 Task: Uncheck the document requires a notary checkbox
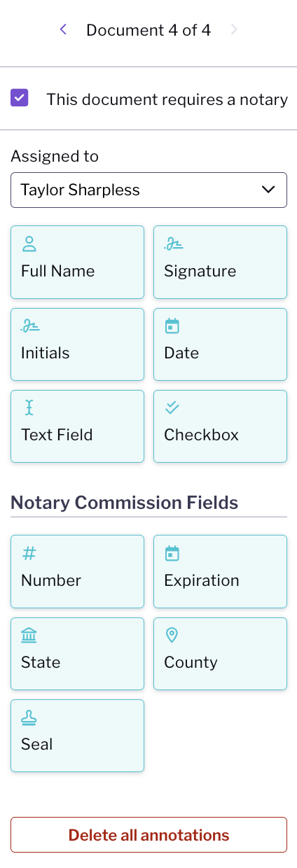pos(20,97)
